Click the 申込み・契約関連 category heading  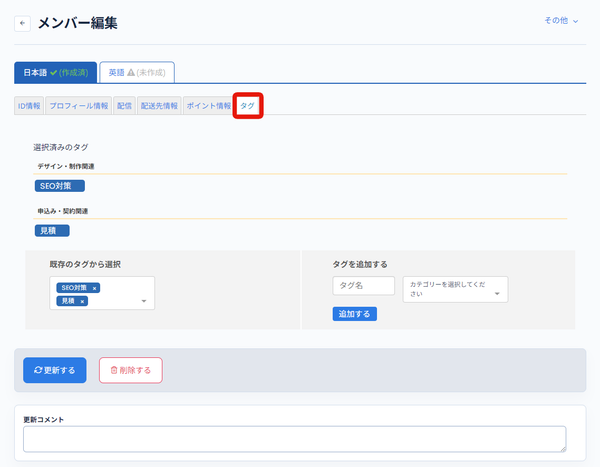point(63,211)
